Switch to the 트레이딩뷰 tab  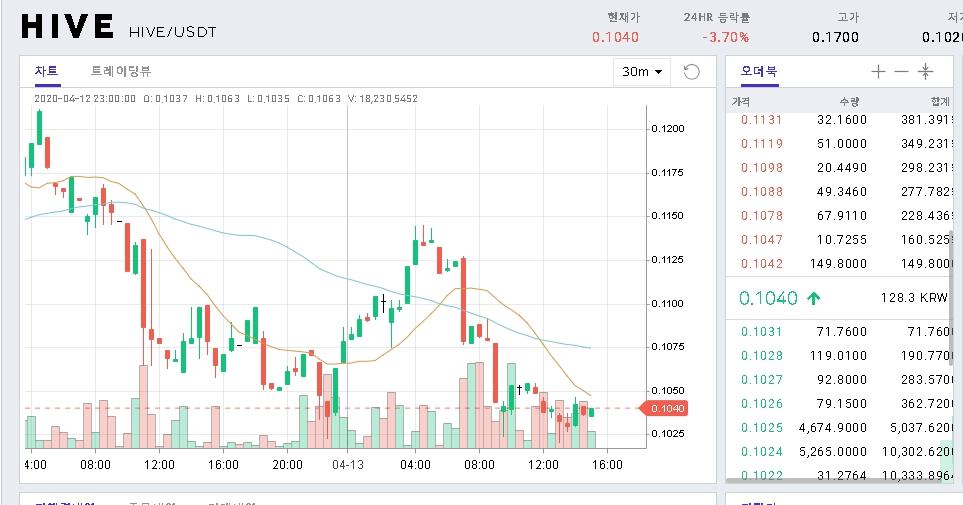click(121, 72)
